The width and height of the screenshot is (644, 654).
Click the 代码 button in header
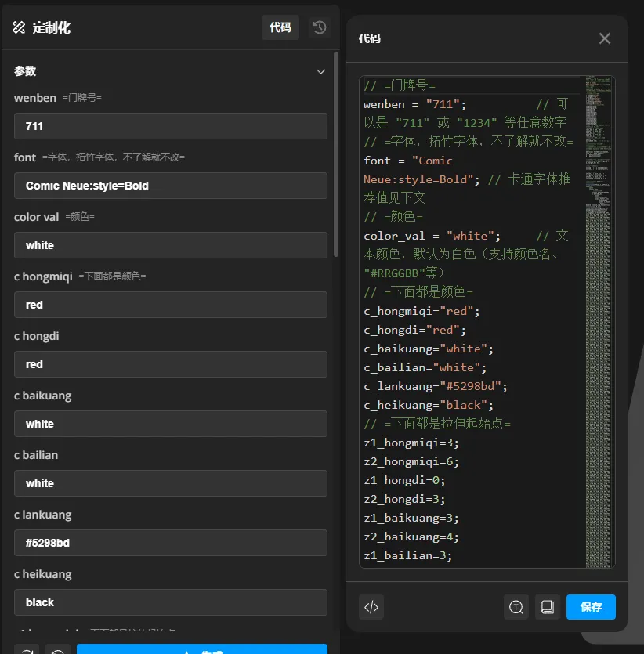[280, 27]
